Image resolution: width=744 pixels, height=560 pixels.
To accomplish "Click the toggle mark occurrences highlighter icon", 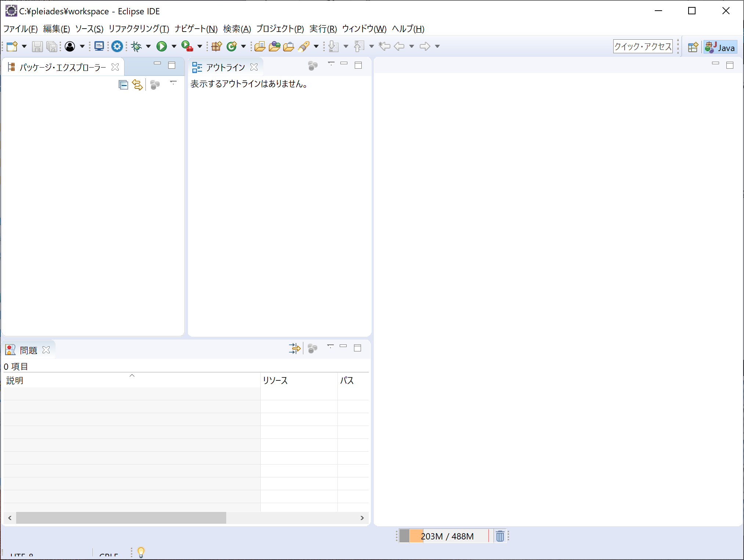I will [x=304, y=46].
